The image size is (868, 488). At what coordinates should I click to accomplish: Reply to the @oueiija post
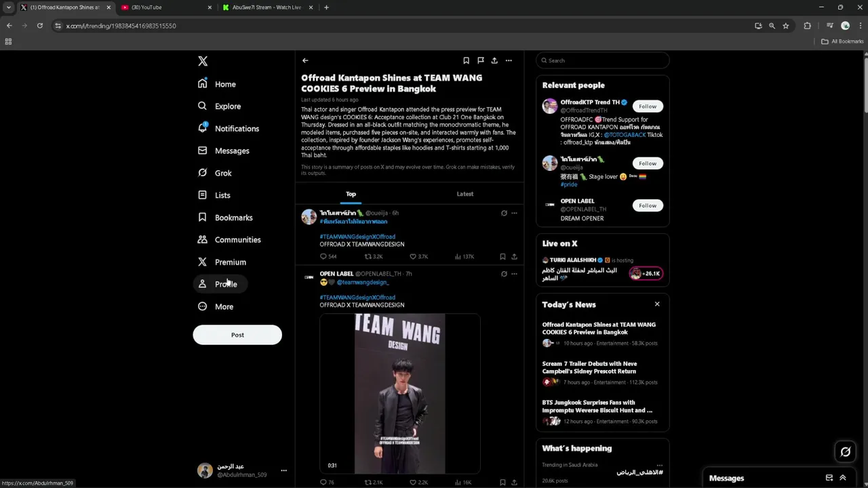click(x=328, y=257)
